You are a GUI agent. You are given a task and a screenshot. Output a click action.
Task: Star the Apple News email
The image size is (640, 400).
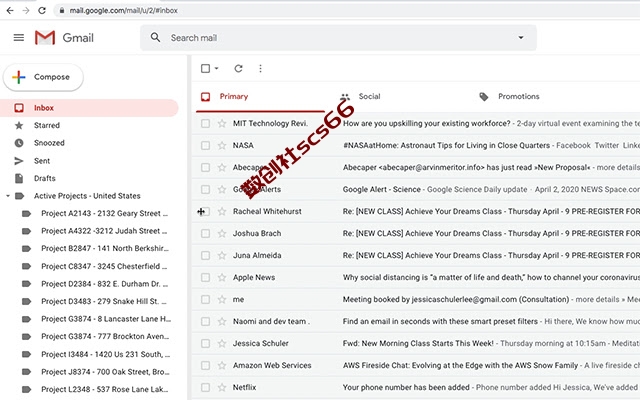pyautogui.click(x=222, y=278)
